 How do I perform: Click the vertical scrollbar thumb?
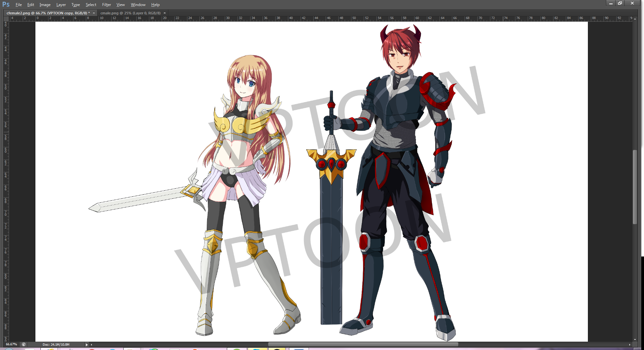[635, 187]
